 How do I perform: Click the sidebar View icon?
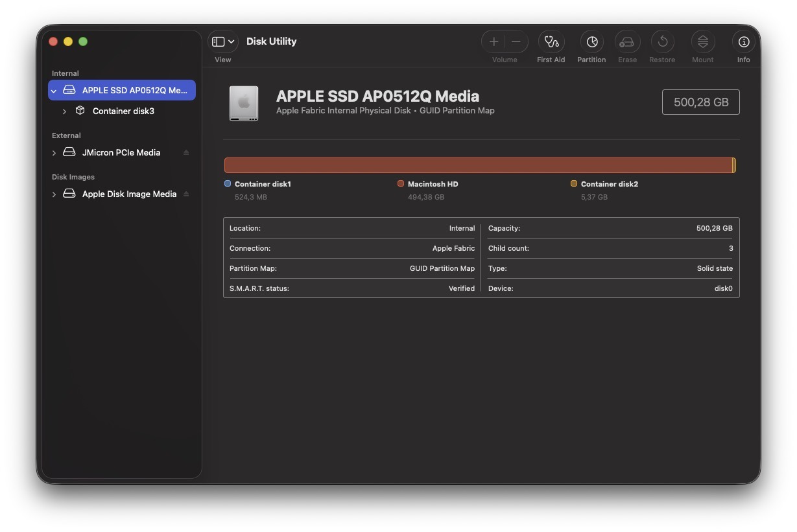click(x=219, y=41)
